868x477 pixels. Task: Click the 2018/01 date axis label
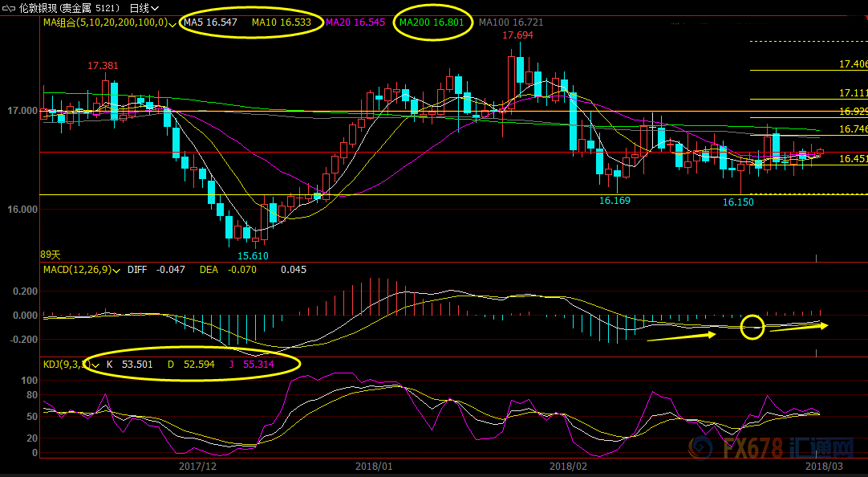(373, 466)
